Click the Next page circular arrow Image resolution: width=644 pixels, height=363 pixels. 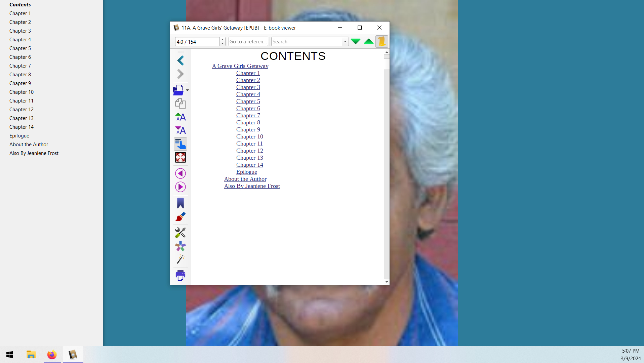click(x=180, y=187)
